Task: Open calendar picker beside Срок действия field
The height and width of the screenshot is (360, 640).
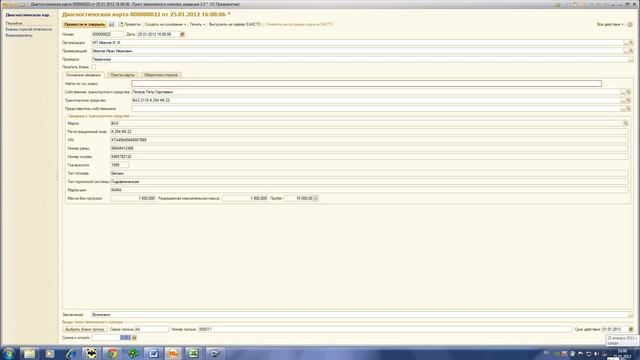Action: pyautogui.click(x=631, y=329)
